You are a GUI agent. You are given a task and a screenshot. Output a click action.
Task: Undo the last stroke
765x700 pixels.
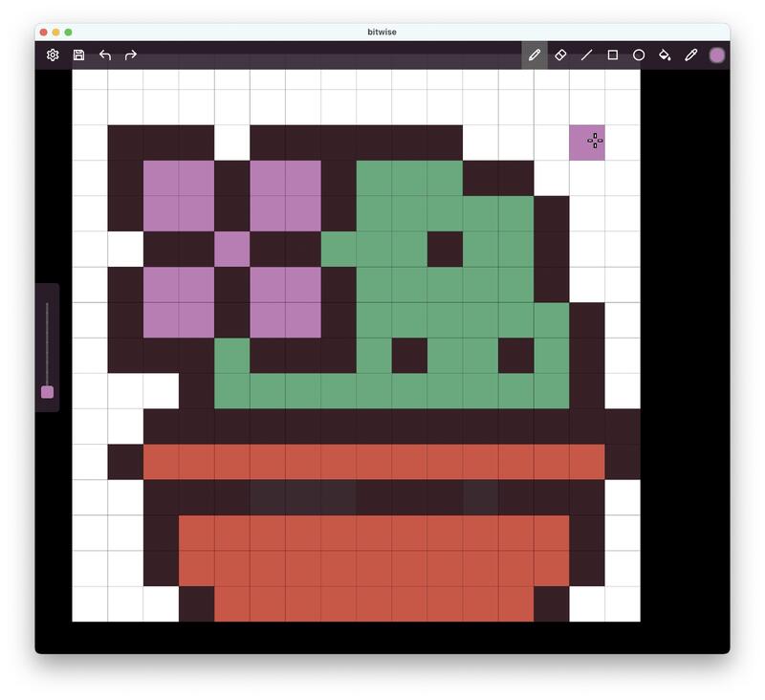click(105, 55)
